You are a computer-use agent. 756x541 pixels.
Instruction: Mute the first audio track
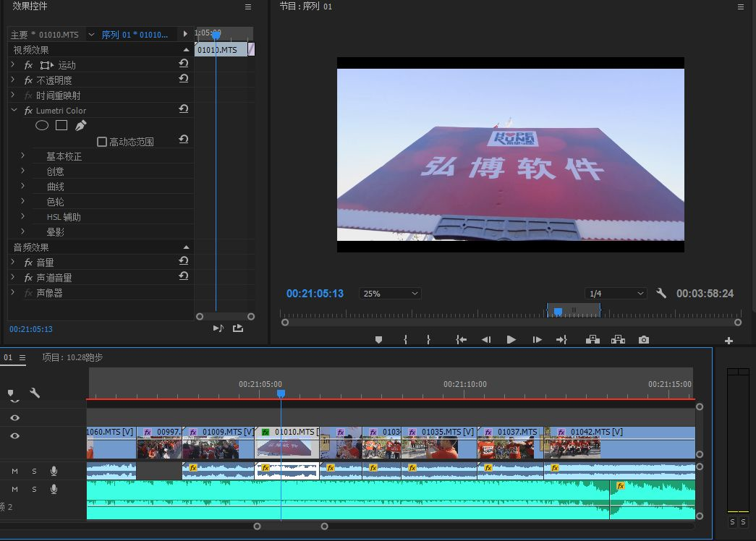pyautogui.click(x=15, y=471)
